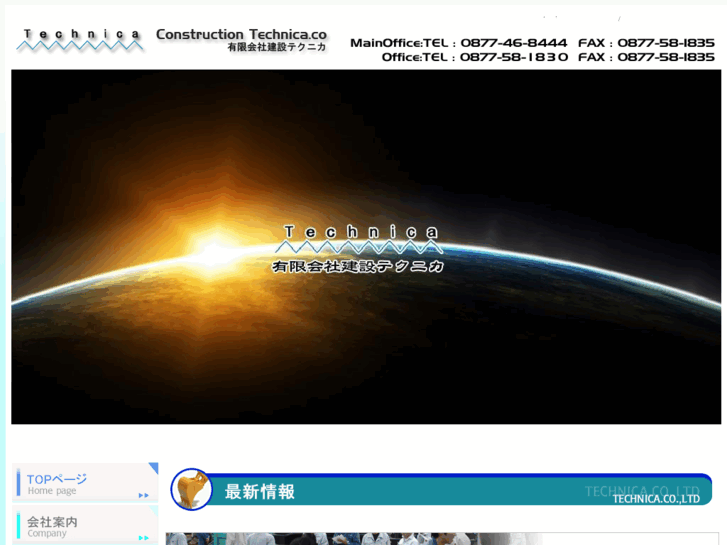
Task: Click the sunrise earth hero banner image
Action: point(366,247)
